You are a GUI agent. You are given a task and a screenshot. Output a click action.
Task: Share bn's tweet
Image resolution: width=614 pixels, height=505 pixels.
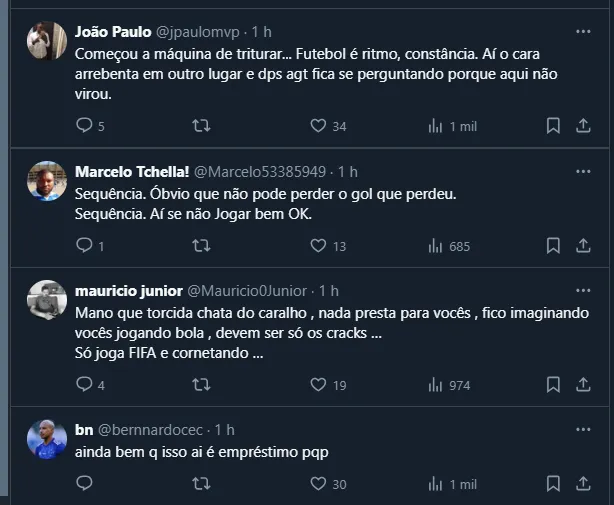[583, 484]
